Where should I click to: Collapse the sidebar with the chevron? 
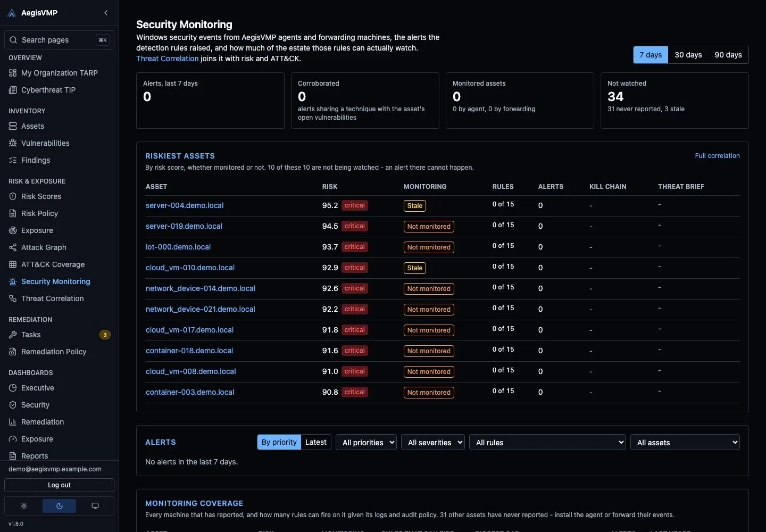point(106,13)
